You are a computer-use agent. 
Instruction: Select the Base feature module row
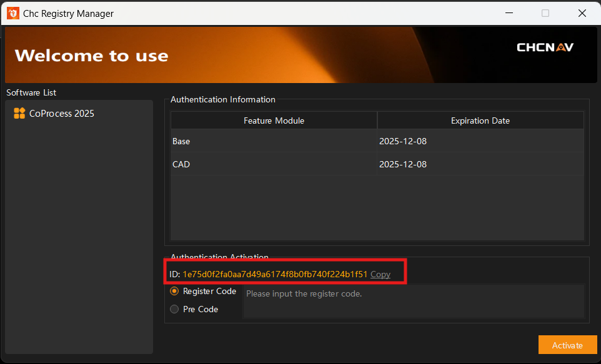pyautogui.click(x=274, y=141)
